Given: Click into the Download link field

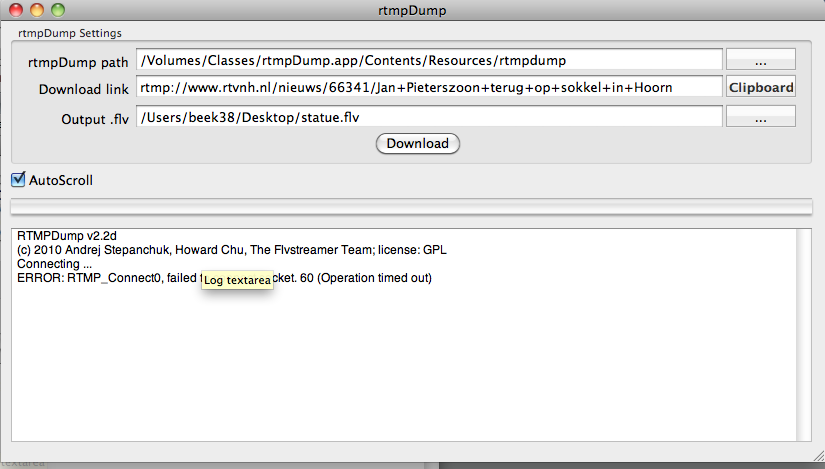Looking at the screenshot, I should pyautogui.click(x=429, y=87).
